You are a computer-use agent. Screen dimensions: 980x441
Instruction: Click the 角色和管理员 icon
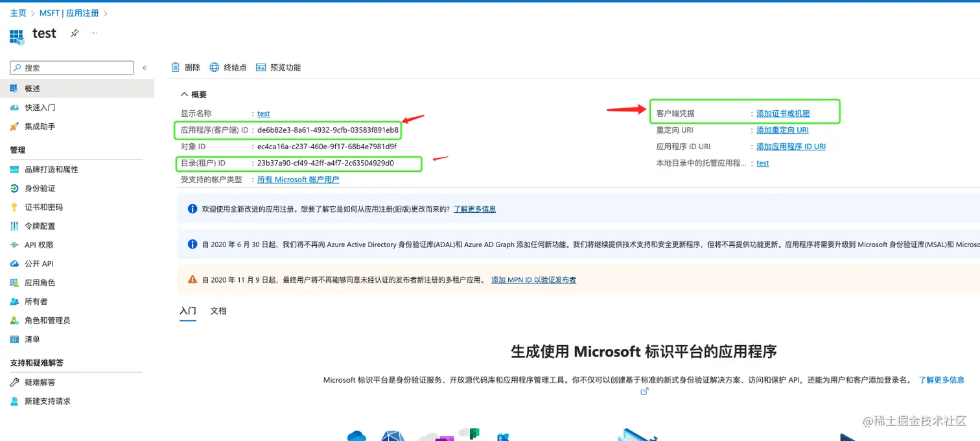tap(14, 320)
